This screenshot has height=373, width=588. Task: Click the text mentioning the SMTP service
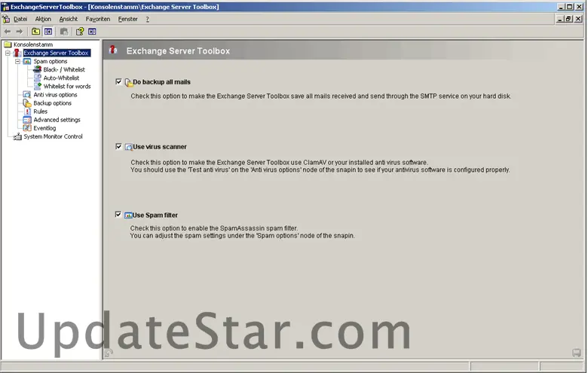coord(320,96)
